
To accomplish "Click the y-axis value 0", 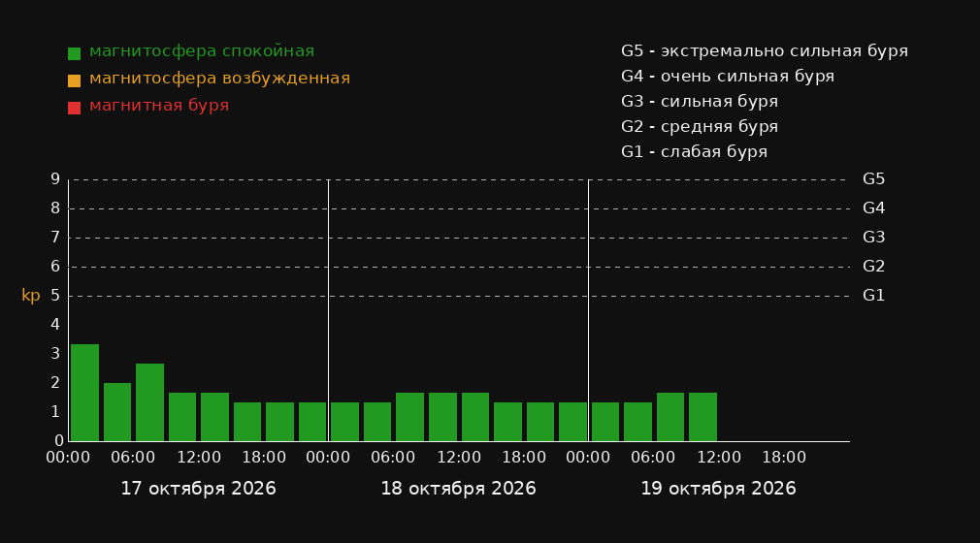I will [59, 440].
